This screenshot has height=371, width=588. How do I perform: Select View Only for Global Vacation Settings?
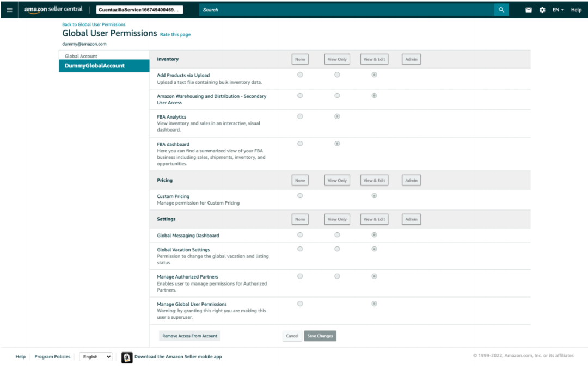337,249
